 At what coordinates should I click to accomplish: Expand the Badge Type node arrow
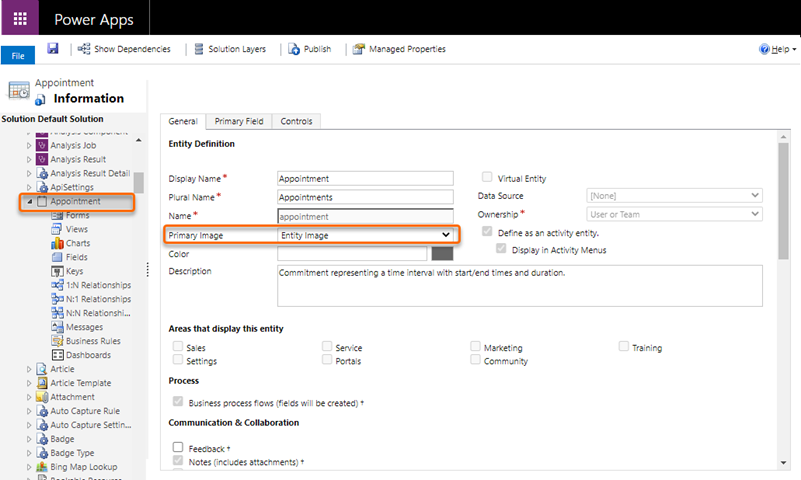(x=29, y=453)
